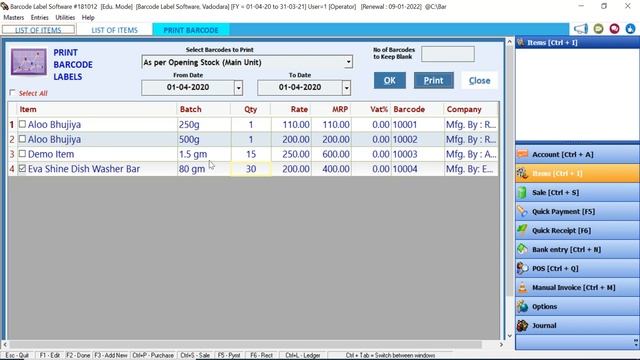Open Bank entry [Ctrl + N] sidebar item
The width and height of the screenshot is (640, 360).
pos(577,249)
